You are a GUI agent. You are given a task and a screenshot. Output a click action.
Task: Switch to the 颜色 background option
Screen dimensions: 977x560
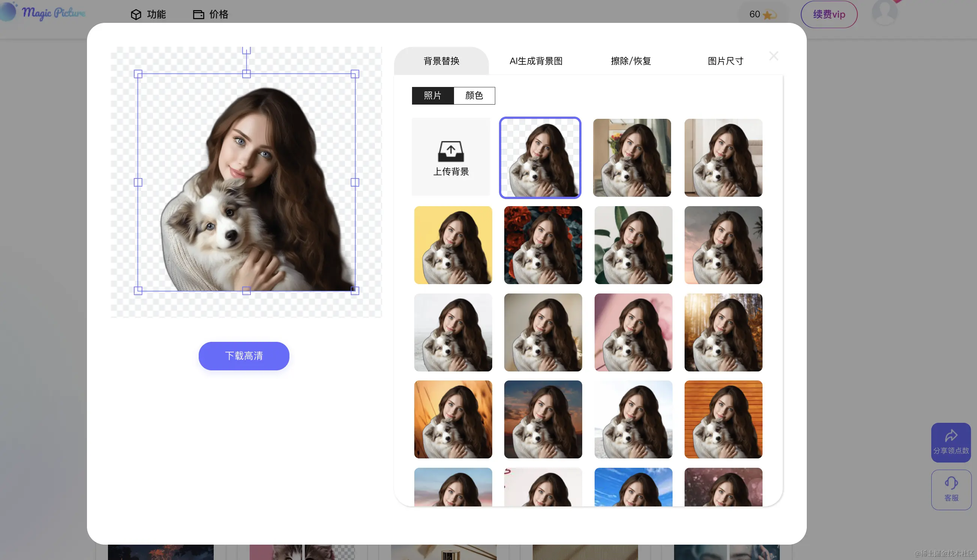[475, 95]
